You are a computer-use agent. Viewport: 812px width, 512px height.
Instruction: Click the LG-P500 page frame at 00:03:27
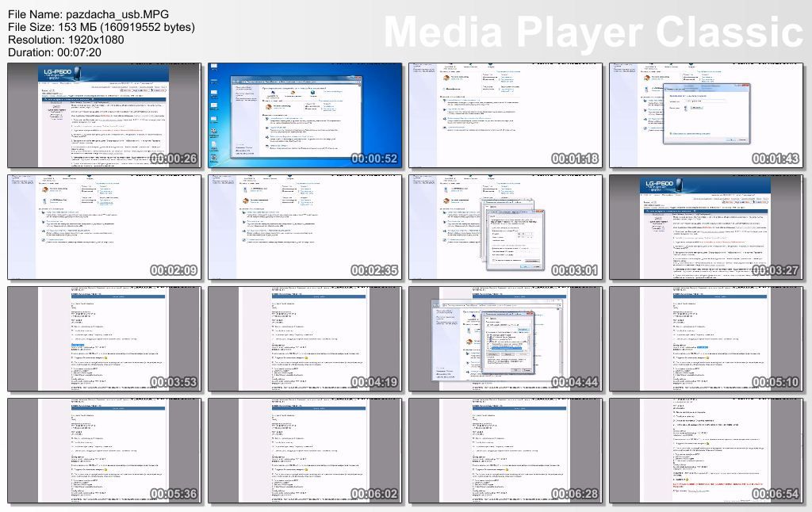tap(707, 227)
